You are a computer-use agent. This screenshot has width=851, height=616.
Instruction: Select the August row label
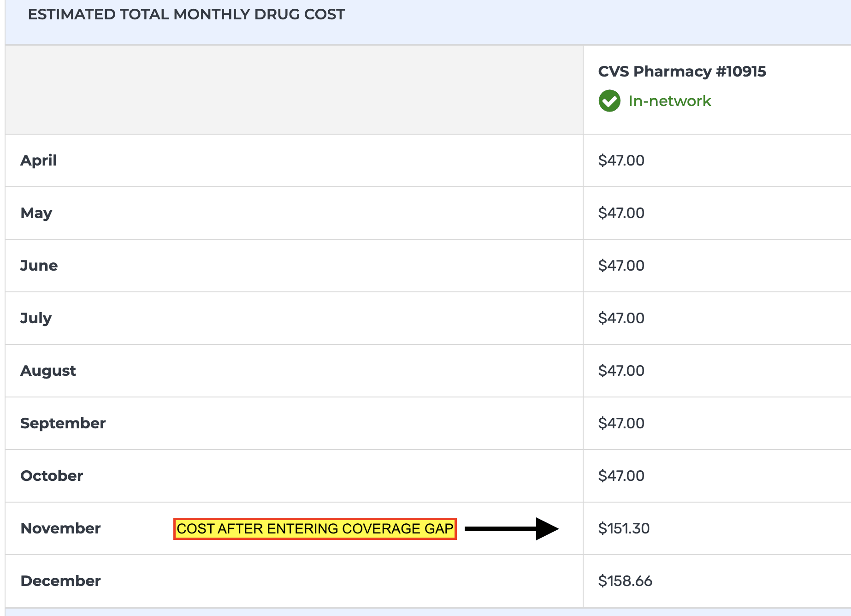[48, 371]
